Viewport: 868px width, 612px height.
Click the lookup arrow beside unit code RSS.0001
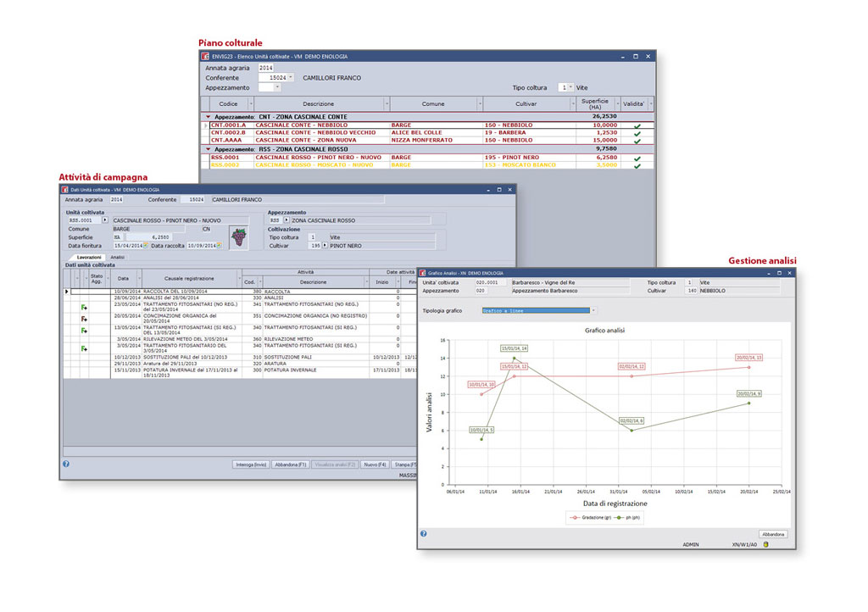pyautogui.click(x=105, y=220)
